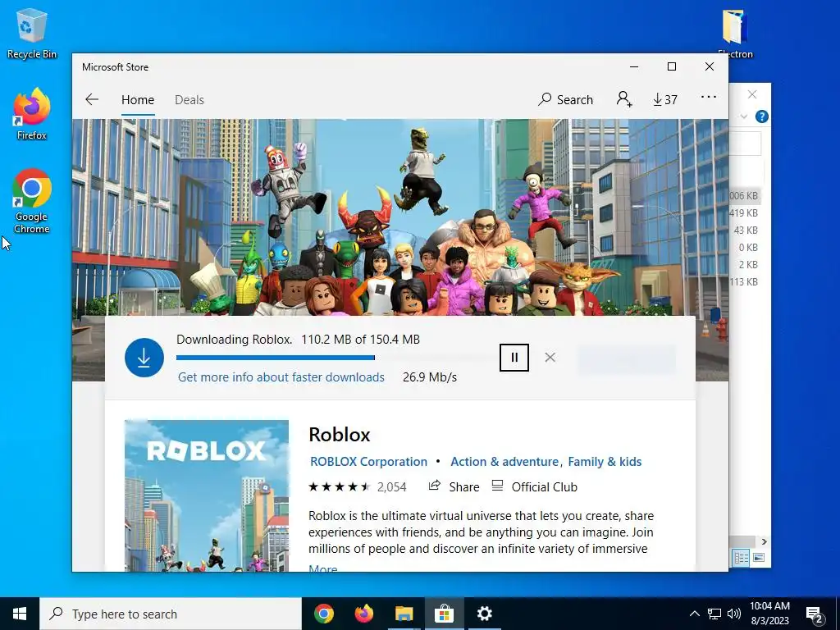
Task: Maximize the Microsoft Store window
Action: coord(672,67)
